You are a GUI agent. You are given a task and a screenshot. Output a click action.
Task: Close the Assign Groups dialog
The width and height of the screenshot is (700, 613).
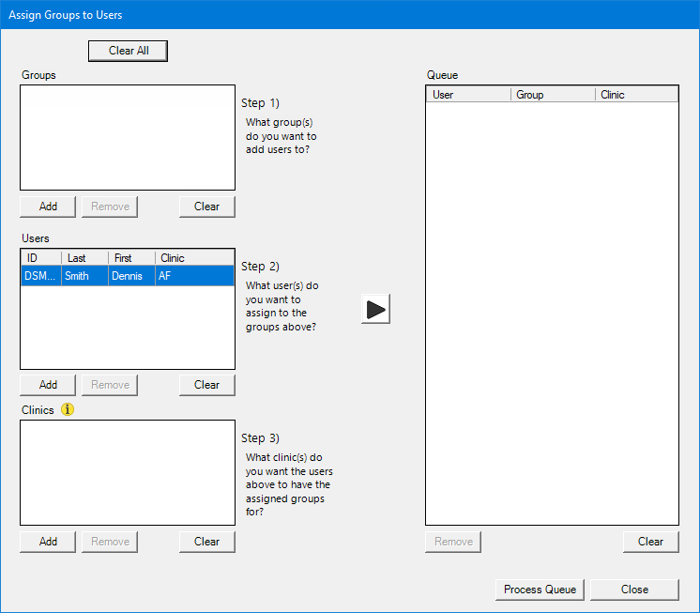634,590
